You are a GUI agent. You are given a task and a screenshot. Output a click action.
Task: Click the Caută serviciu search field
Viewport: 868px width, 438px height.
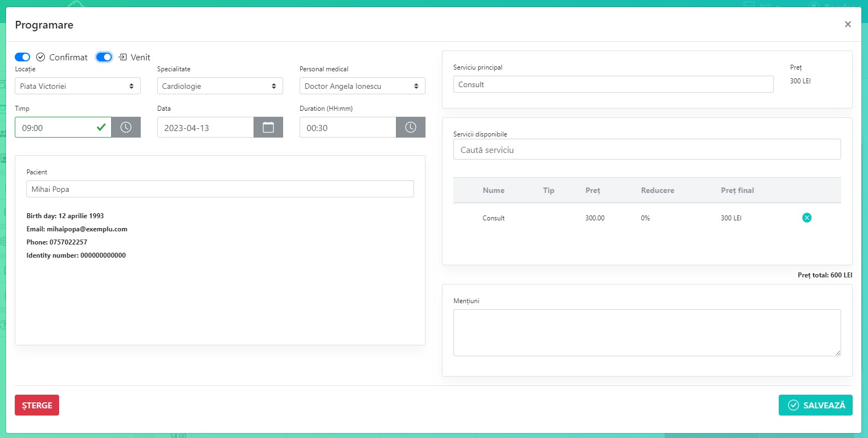[647, 150]
